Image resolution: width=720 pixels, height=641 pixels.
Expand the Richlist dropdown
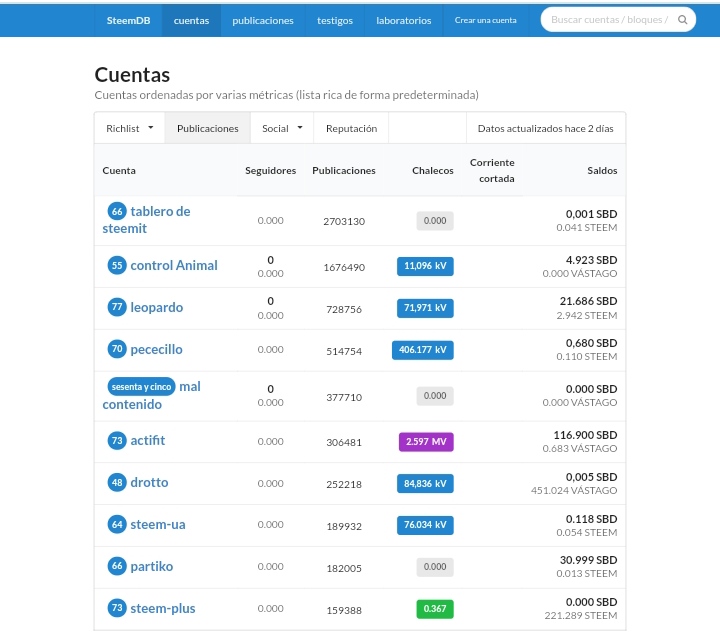(129, 128)
